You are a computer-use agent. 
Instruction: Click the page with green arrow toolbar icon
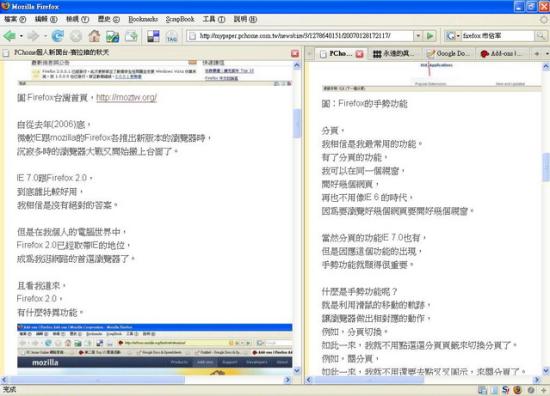click(x=131, y=36)
